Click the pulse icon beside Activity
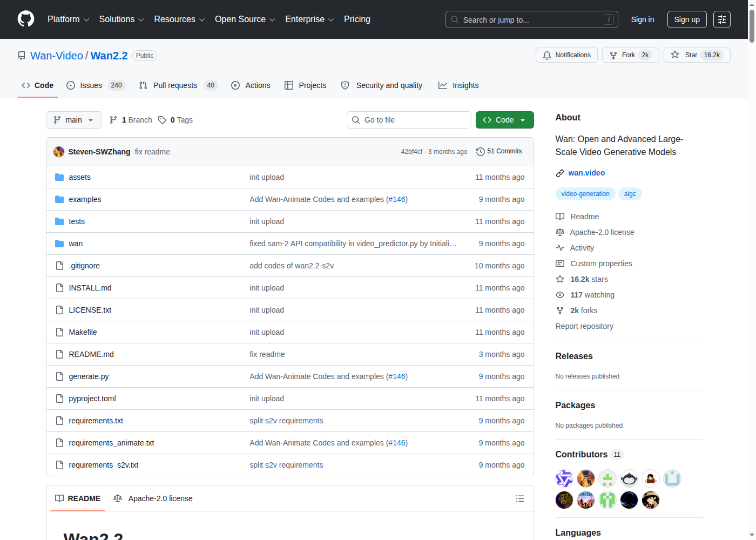 (560, 248)
